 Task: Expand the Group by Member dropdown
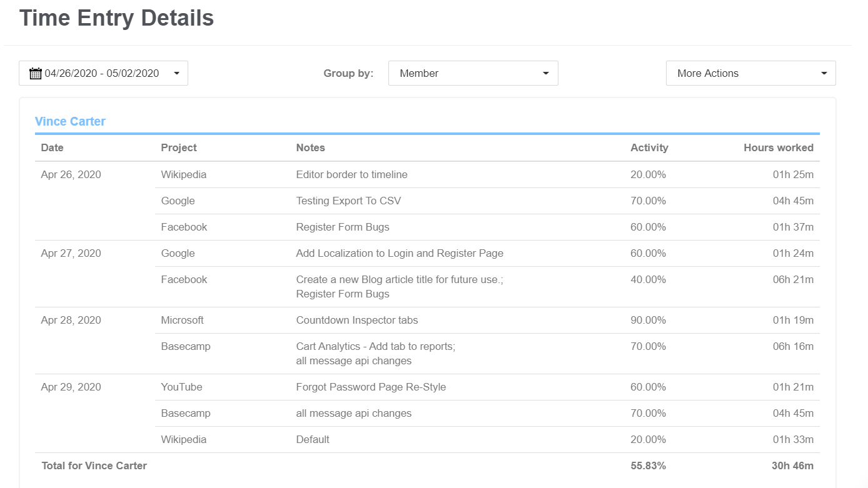[x=473, y=73]
